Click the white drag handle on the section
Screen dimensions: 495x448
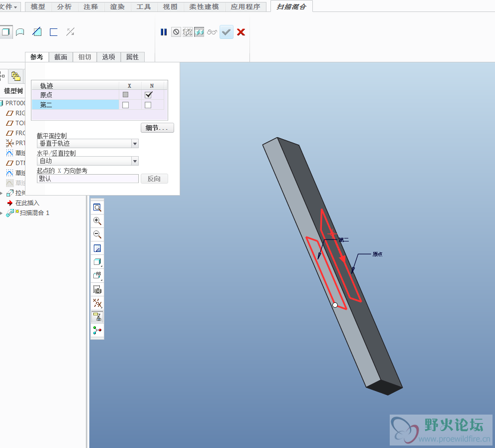pos(335,305)
